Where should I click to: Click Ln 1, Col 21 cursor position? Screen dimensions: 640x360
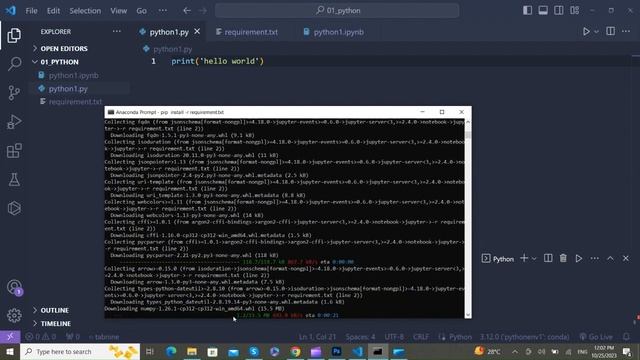click(317, 337)
